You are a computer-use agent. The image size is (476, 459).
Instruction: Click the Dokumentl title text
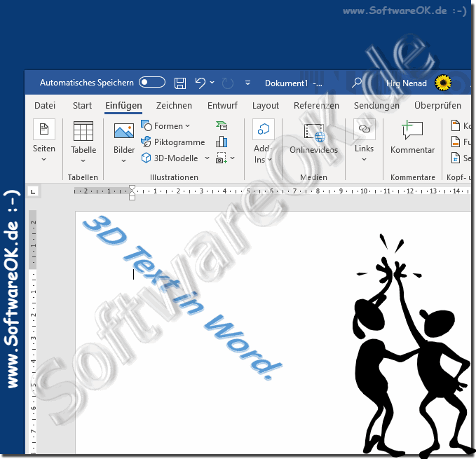coord(286,83)
